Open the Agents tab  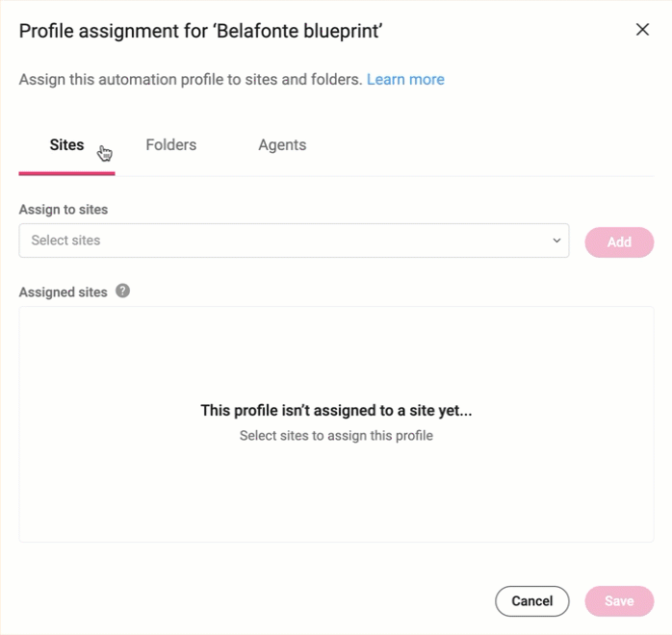coord(282,145)
